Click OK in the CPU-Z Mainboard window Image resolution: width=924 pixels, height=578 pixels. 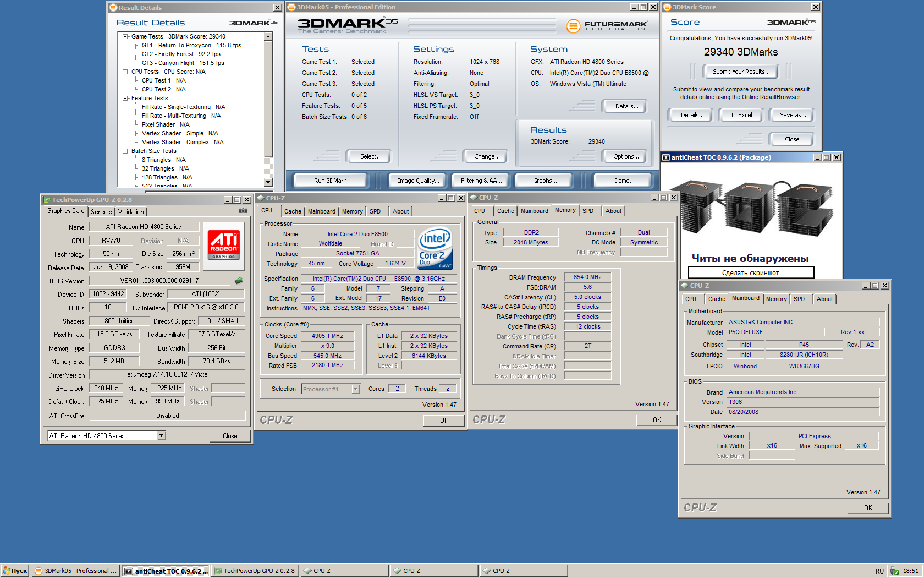click(868, 508)
